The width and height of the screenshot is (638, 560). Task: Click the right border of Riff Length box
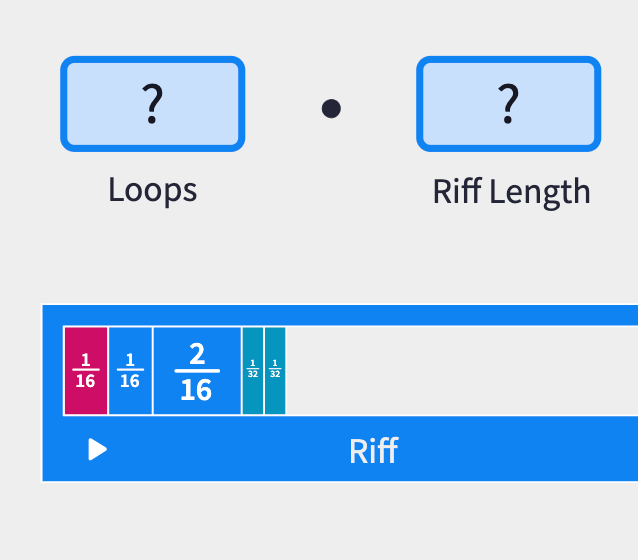pos(597,104)
